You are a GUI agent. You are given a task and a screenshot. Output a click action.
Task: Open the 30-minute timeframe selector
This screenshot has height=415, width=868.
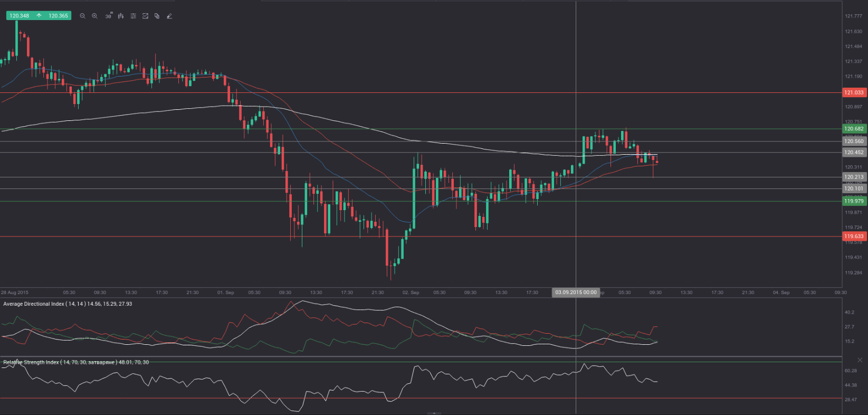coord(108,16)
